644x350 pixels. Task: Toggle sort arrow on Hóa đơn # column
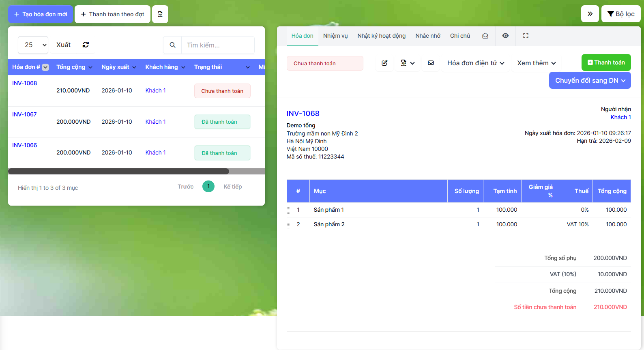click(46, 67)
